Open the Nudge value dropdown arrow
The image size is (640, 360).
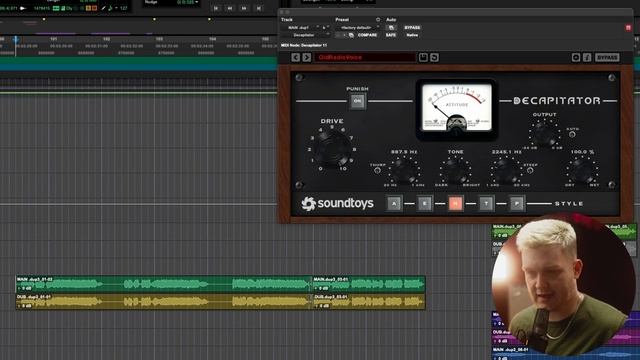[197, 2]
